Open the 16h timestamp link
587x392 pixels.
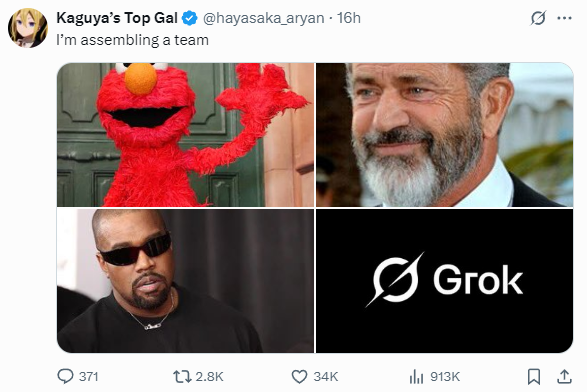[349, 18]
